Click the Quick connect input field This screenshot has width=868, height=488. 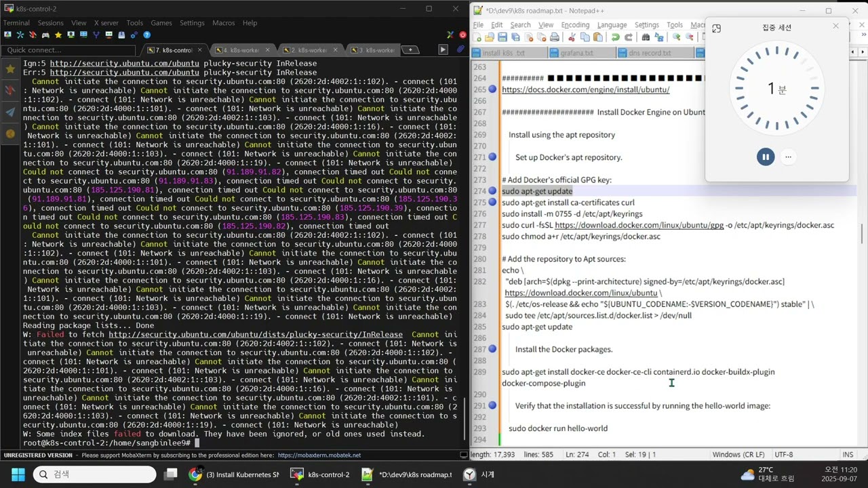tap(68, 50)
